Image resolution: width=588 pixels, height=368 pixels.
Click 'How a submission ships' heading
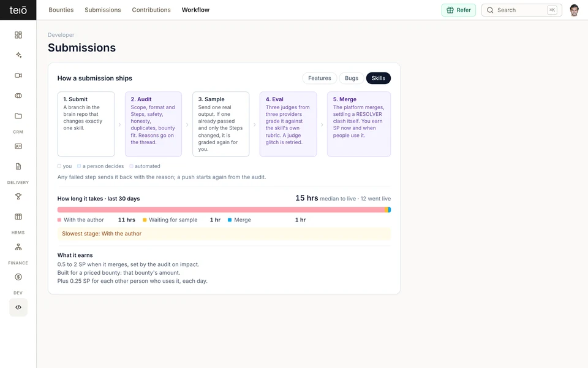[94, 78]
